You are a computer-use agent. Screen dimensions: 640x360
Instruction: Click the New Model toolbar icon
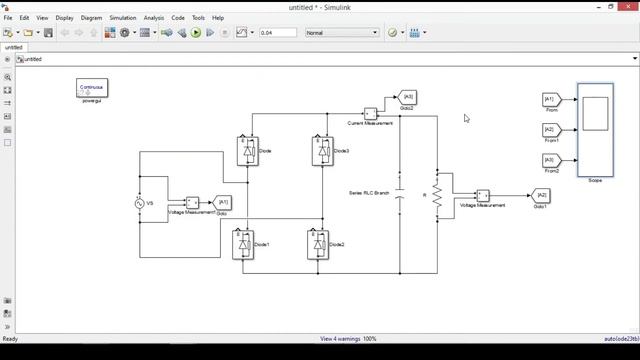[8, 33]
